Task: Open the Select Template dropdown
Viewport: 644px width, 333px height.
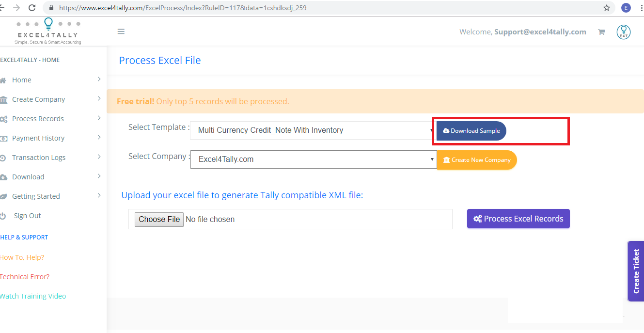Action: [x=314, y=130]
